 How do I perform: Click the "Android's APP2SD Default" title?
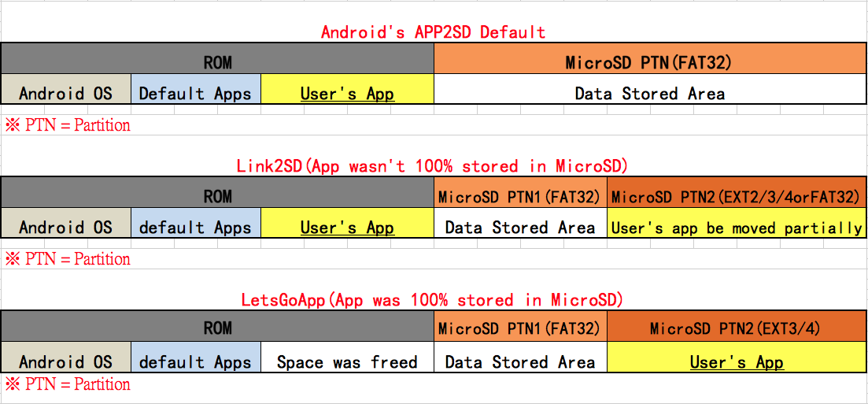point(433,32)
